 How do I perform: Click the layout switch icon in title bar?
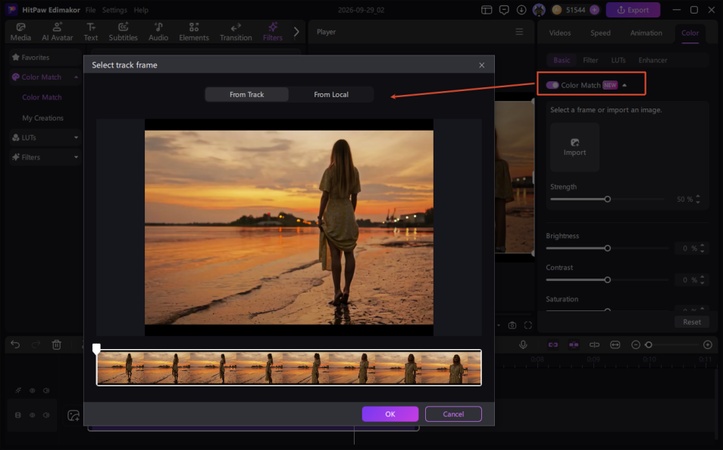click(486, 10)
